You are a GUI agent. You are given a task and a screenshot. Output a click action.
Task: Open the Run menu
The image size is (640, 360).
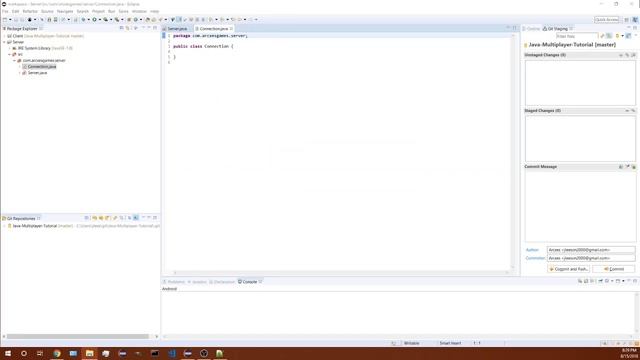coord(111,11)
